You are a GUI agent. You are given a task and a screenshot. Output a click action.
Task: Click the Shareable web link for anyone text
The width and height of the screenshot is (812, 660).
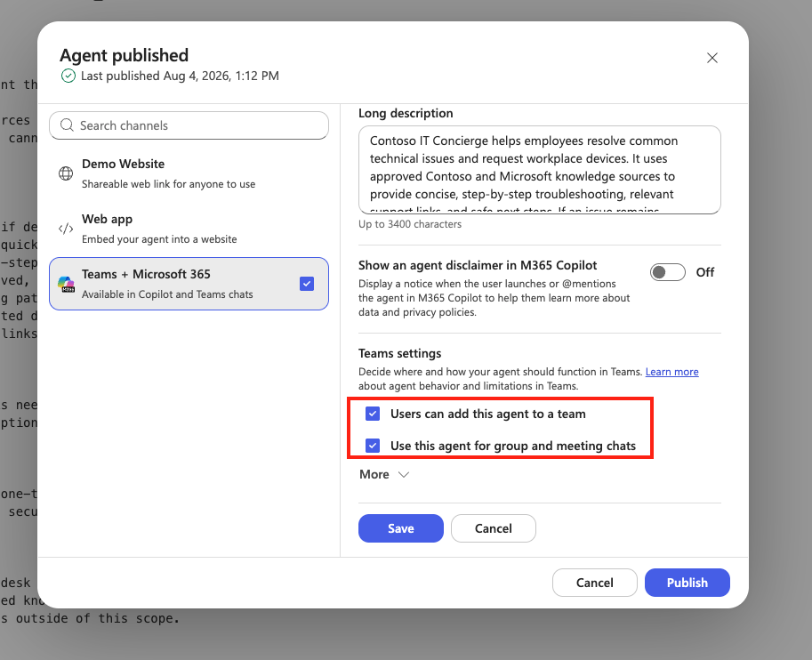pos(168,184)
